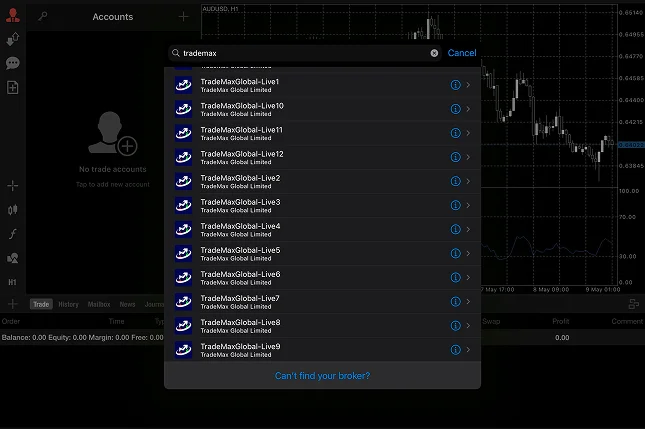This screenshot has height=429, width=645.
Task: Click the Accounts person icon in sidebar
Action: click(x=13, y=15)
